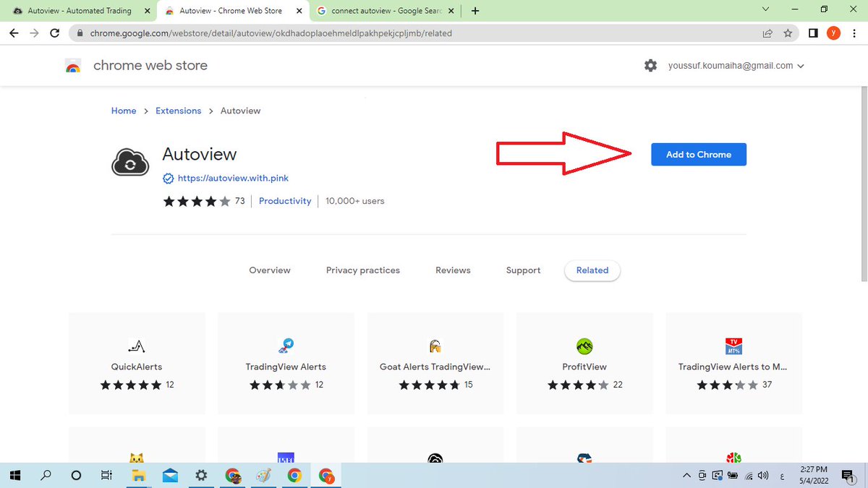This screenshot has width=868, height=488.
Task: Open TradingView Alerts to MT4 card
Action: [x=733, y=364]
